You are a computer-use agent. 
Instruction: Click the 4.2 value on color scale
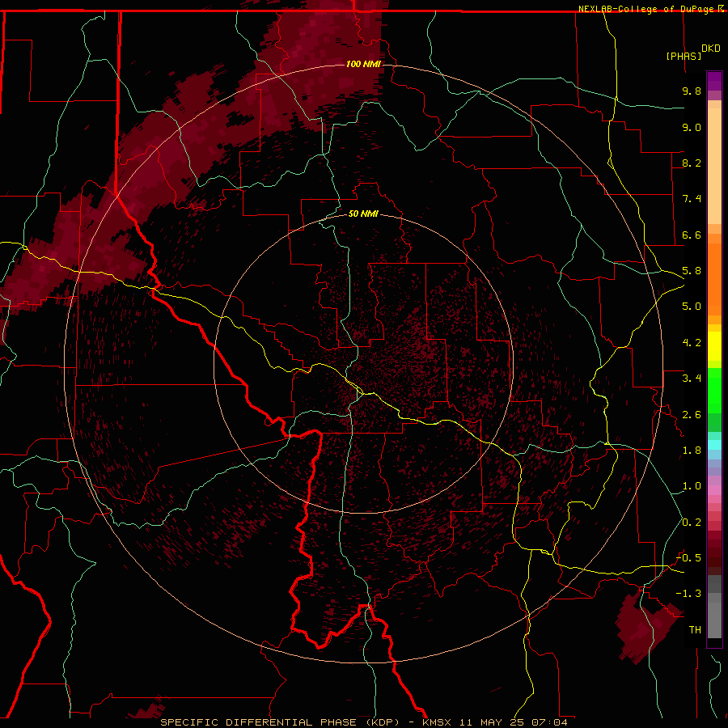(692, 343)
